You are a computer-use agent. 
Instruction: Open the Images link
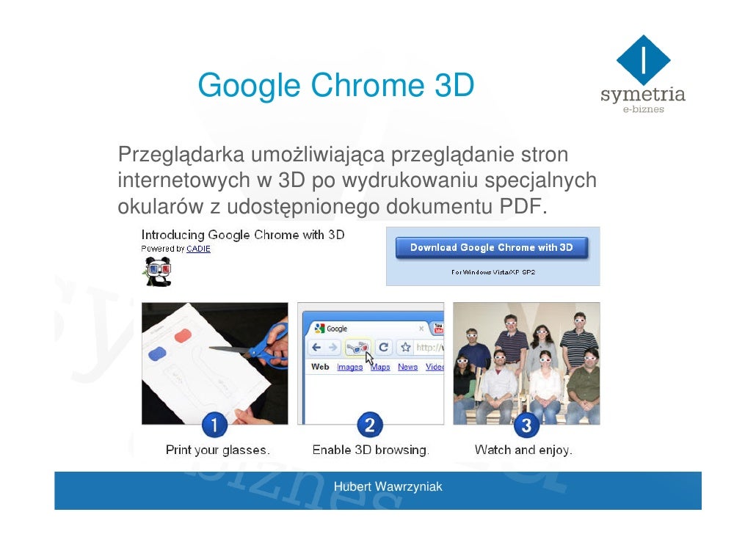click(x=349, y=367)
